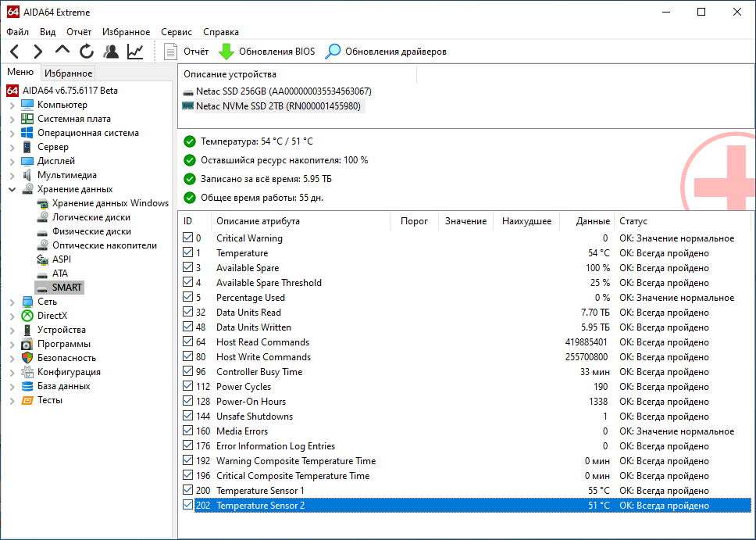Expand the Системная плата tree node

pyautogui.click(x=12, y=119)
